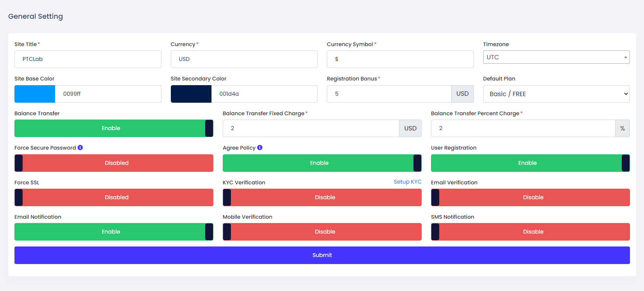This screenshot has height=291, width=644.
Task: Click the Site Title input field
Action: (88, 59)
